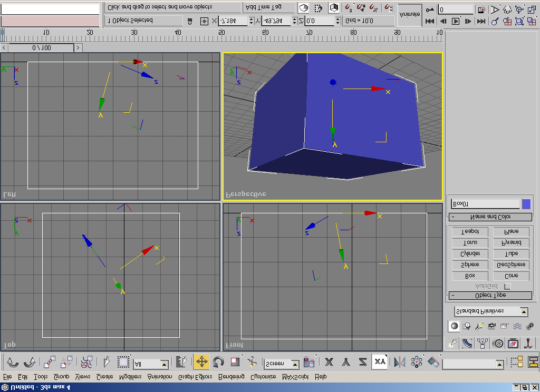The height and width of the screenshot is (392, 540).
Task: Open the Modifiers menu
Action: pyautogui.click(x=130, y=377)
